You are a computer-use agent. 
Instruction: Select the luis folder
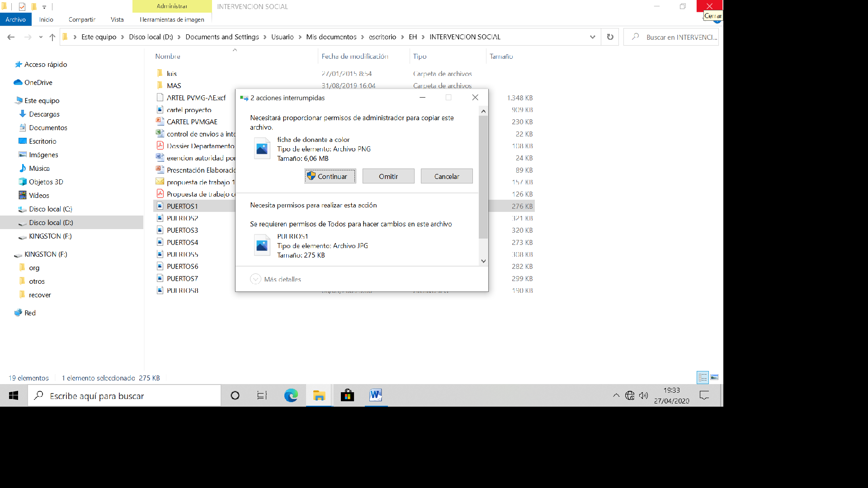tap(171, 74)
